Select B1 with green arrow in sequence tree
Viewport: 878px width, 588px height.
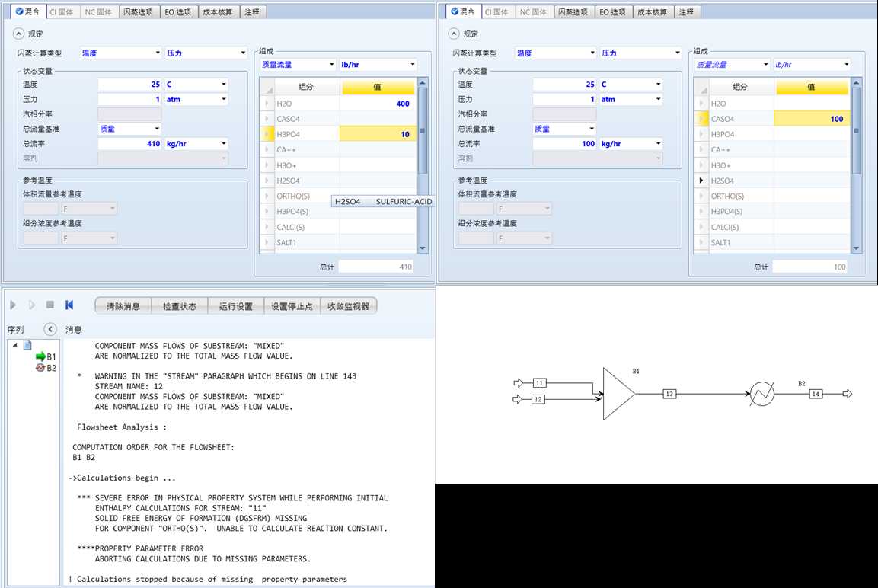pos(46,356)
